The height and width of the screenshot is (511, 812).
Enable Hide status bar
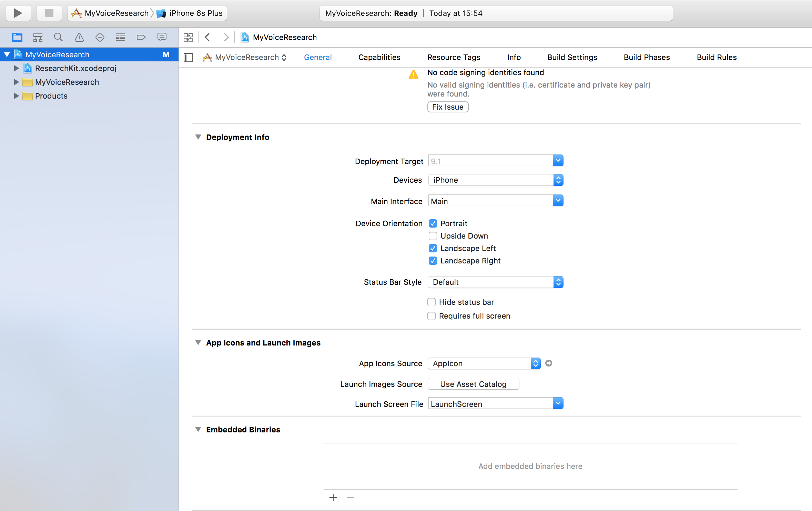pos(432,302)
